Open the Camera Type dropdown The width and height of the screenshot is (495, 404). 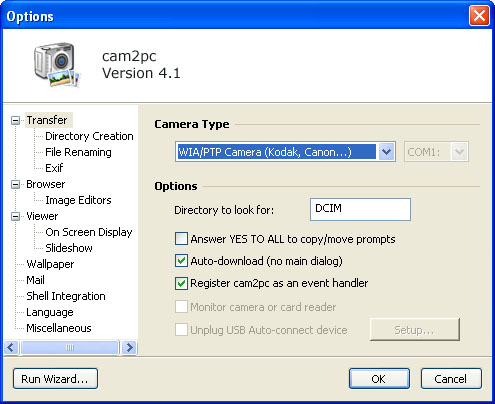coord(386,152)
